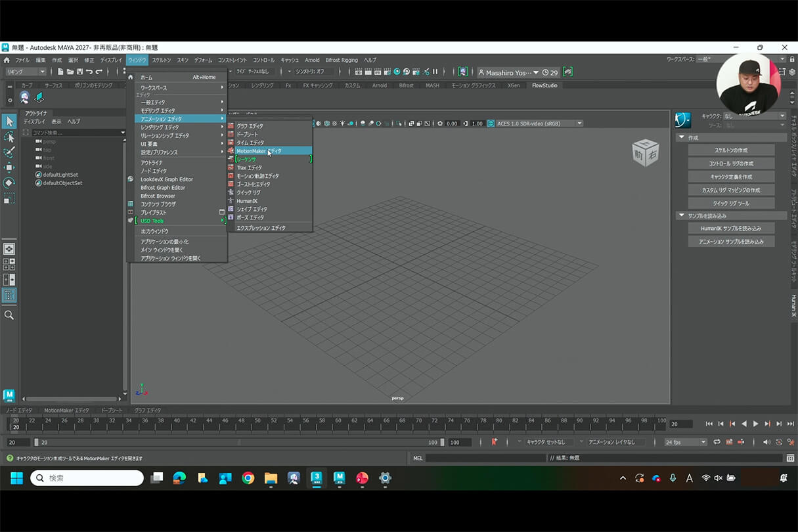798x532 pixels.
Task: Open Script Editor icon beside command line
Action: [x=791, y=458]
